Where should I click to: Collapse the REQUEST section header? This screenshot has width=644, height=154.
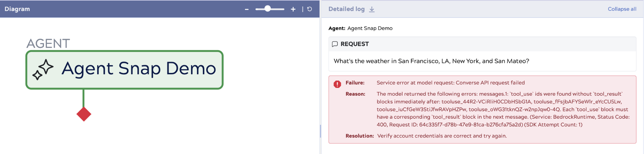pyautogui.click(x=354, y=44)
